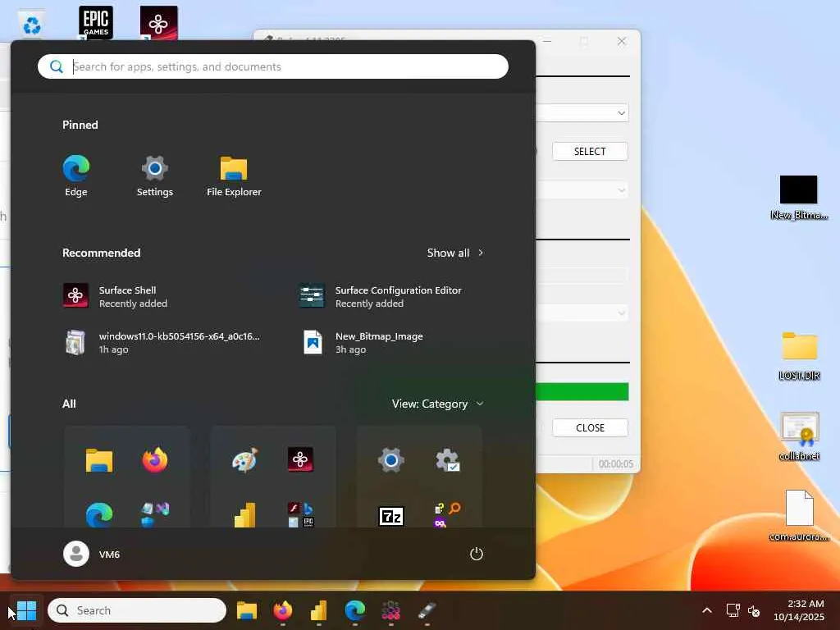
Task: Show hidden system tray icons
Action: click(x=707, y=610)
